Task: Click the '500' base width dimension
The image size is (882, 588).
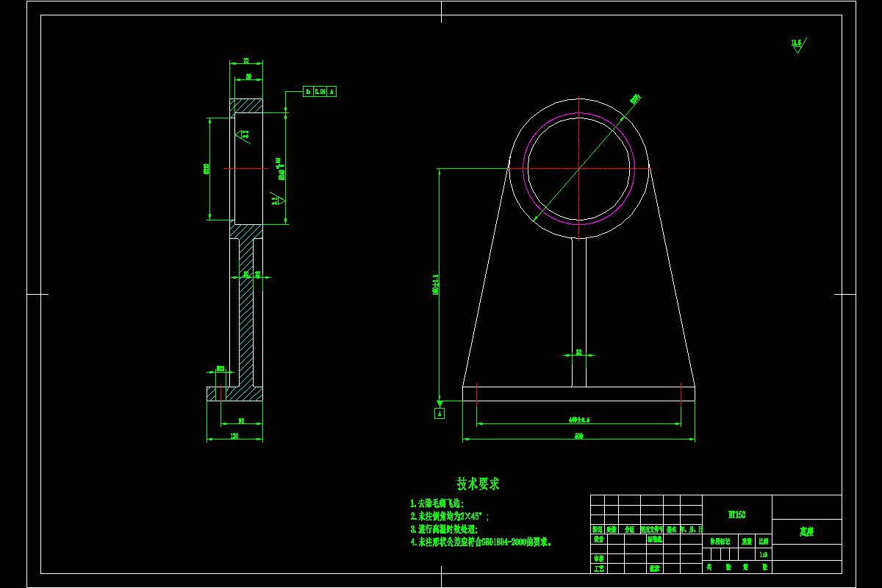Action: click(579, 437)
